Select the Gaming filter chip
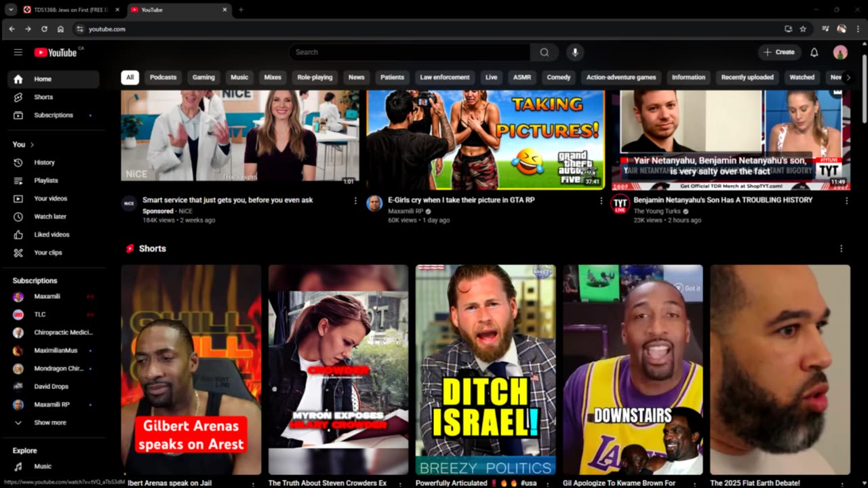This screenshot has width=868, height=488. [203, 77]
